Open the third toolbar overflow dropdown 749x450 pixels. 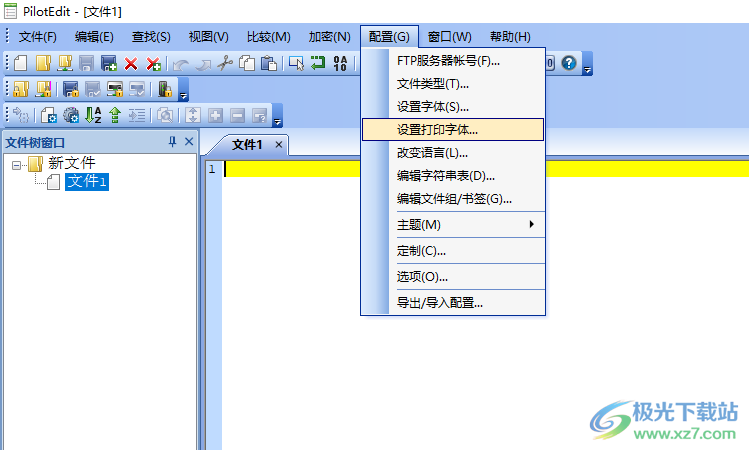tap(277, 116)
